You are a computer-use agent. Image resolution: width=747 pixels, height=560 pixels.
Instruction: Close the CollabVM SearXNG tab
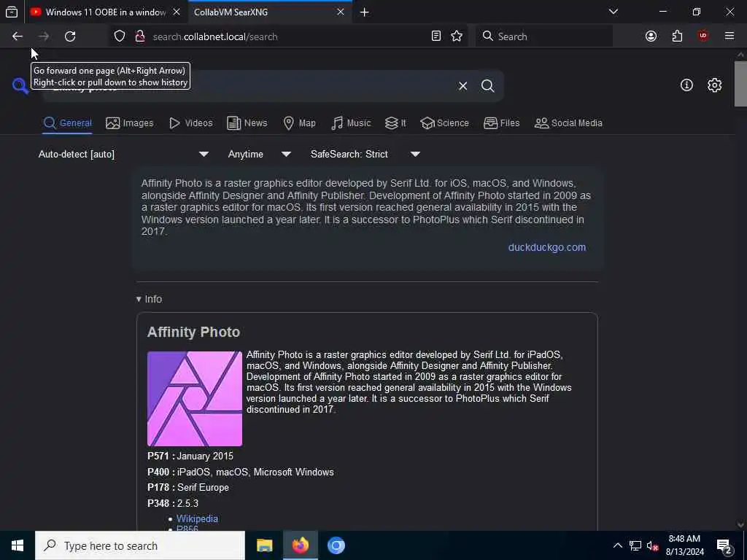click(x=340, y=12)
